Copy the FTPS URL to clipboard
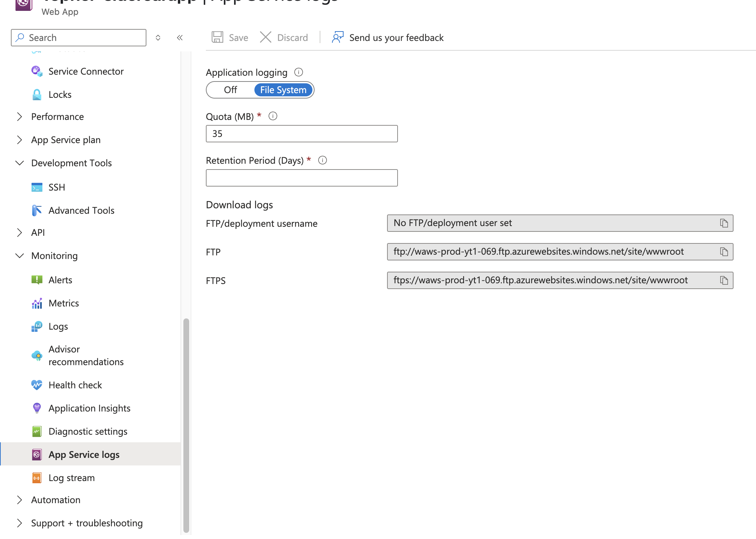Screen dimensions: 756x539 724,280
